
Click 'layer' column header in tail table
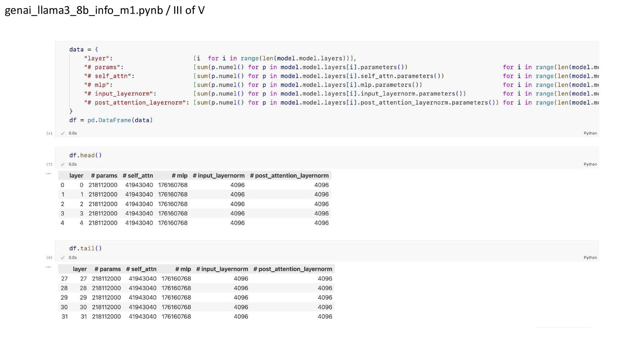click(80, 269)
